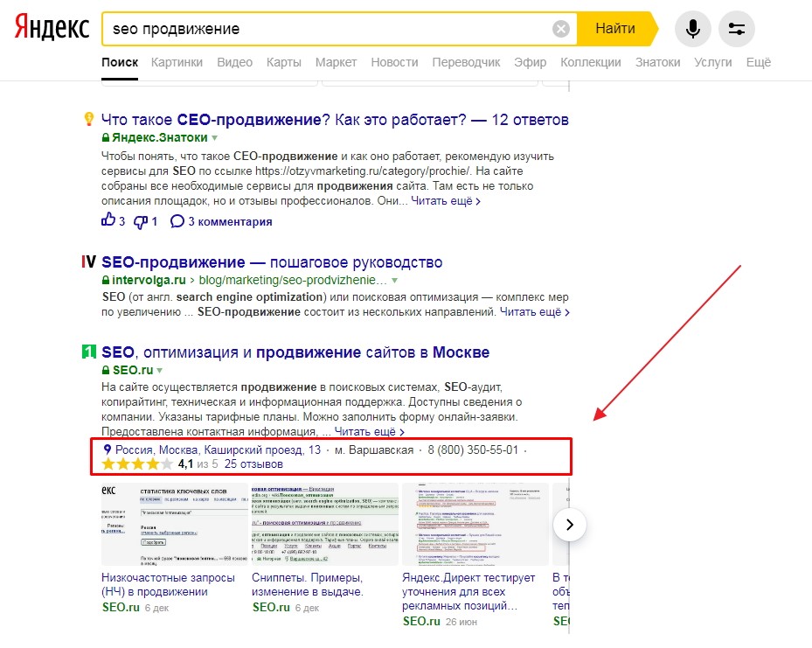
Task: Switch to the Картинки tab
Action: [x=177, y=62]
